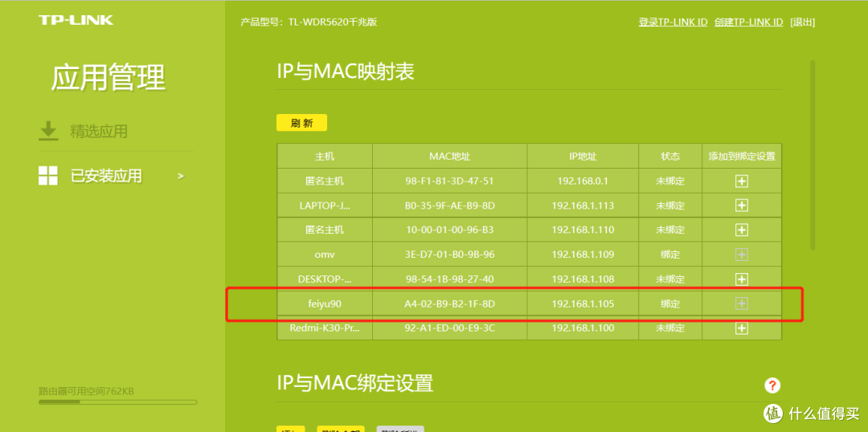Click the 主机 column header

(x=325, y=157)
